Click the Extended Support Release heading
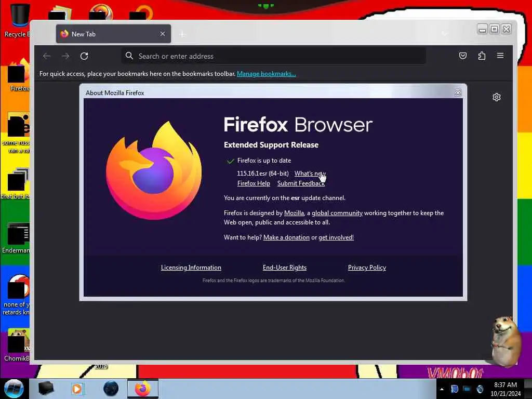The width and height of the screenshot is (532, 399). [x=271, y=145]
